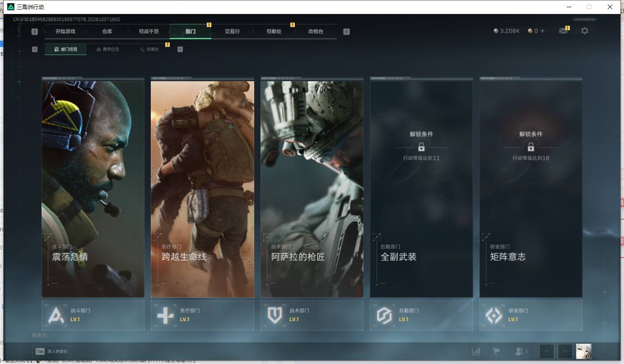Viewport: 624px width, 364px height.
Task: Click the Q previous-tab key hint
Action: pyautogui.click(x=35, y=32)
